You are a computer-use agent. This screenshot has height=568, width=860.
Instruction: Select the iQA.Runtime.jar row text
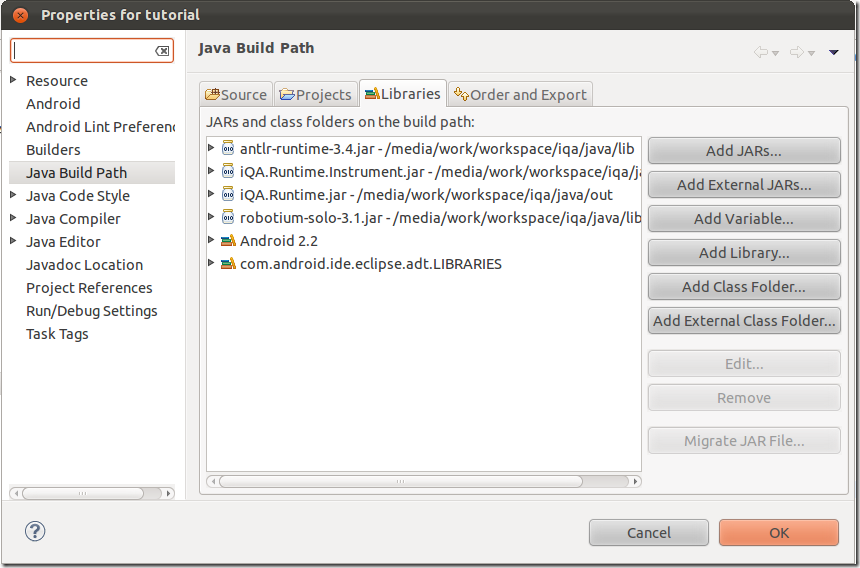point(426,195)
